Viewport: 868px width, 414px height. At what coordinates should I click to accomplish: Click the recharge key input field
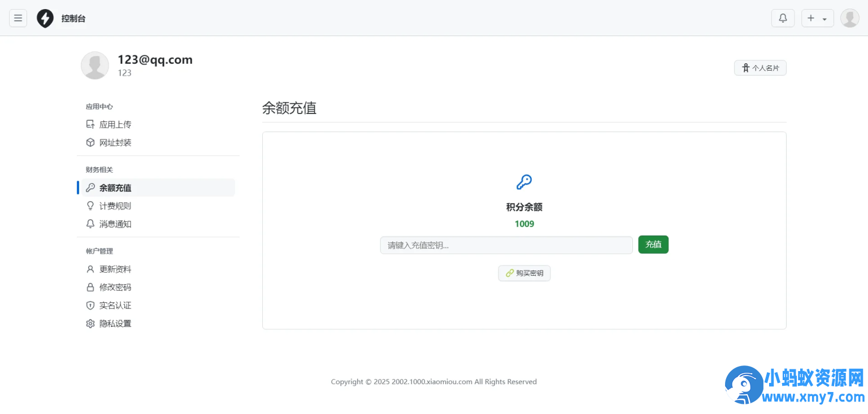506,245
